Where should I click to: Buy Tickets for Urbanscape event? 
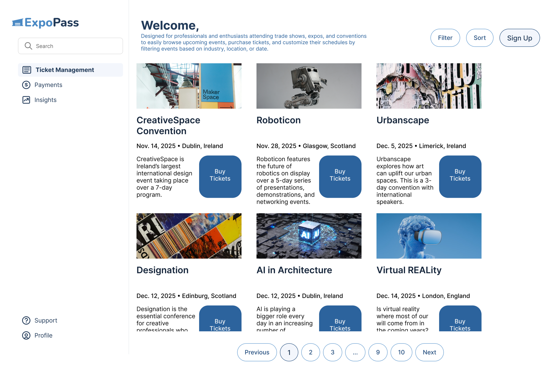[x=460, y=176]
